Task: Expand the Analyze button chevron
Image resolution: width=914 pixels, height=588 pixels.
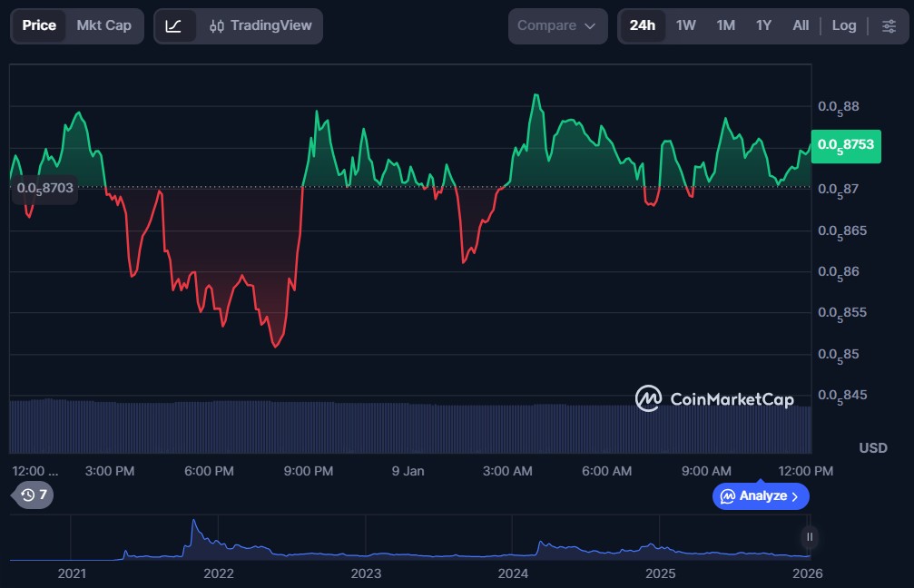Action: (795, 496)
